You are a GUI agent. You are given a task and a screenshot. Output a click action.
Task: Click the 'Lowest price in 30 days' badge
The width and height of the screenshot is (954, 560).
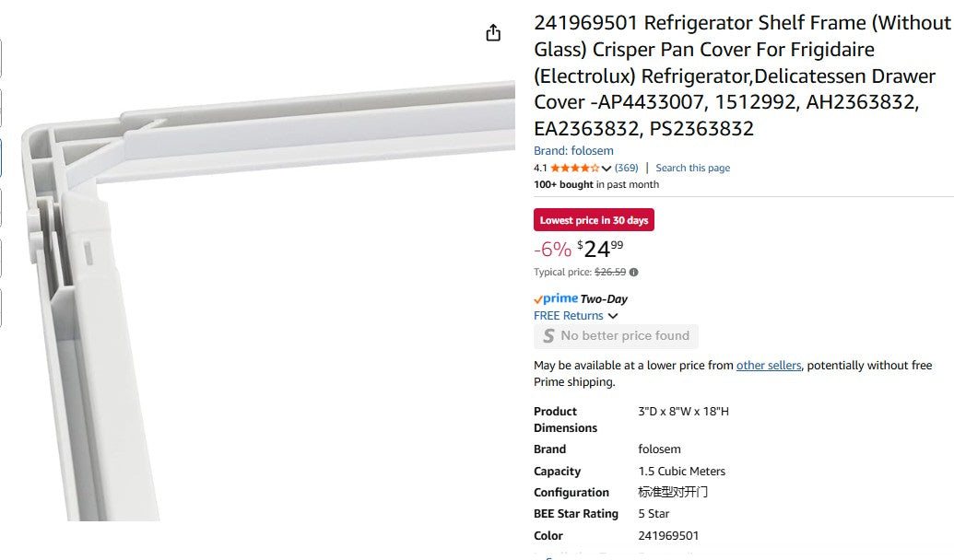[x=594, y=220]
